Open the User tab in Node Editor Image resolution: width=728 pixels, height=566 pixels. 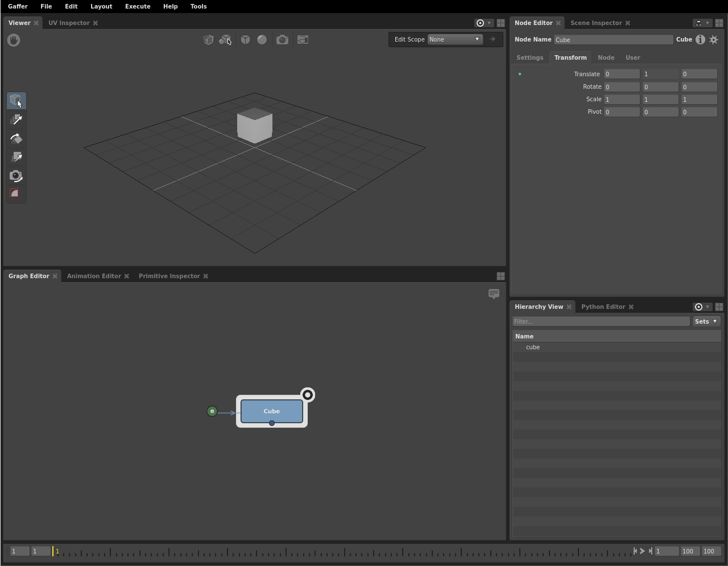(632, 57)
